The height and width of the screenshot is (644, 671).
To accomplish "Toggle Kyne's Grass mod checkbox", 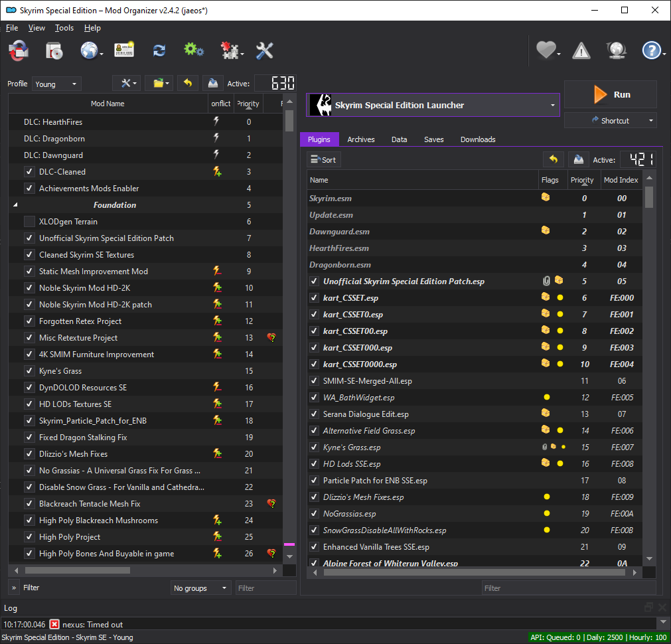I will (29, 371).
